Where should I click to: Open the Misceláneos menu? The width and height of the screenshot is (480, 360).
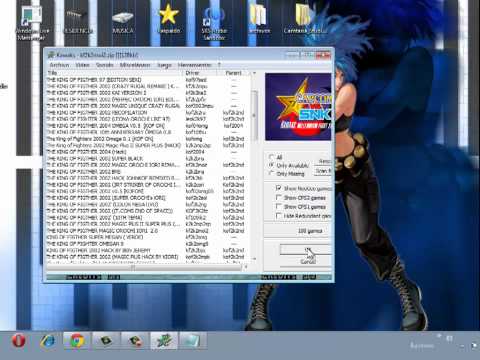(135, 65)
